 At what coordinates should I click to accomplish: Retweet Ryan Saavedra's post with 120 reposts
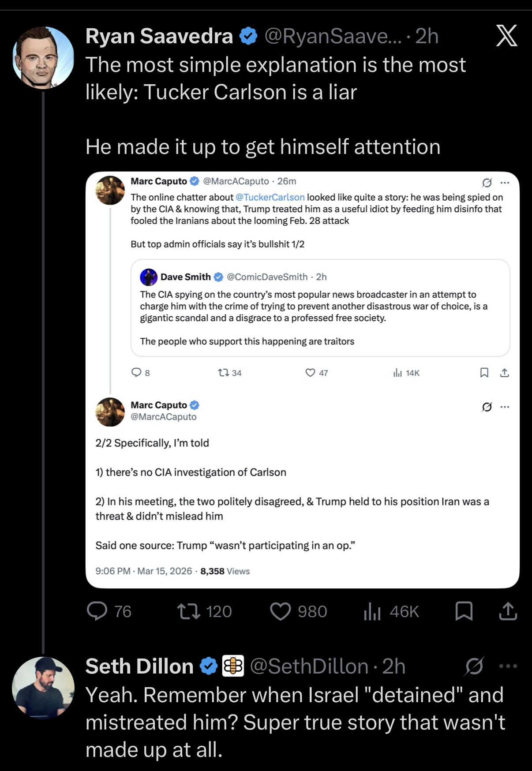pos(189,611)
